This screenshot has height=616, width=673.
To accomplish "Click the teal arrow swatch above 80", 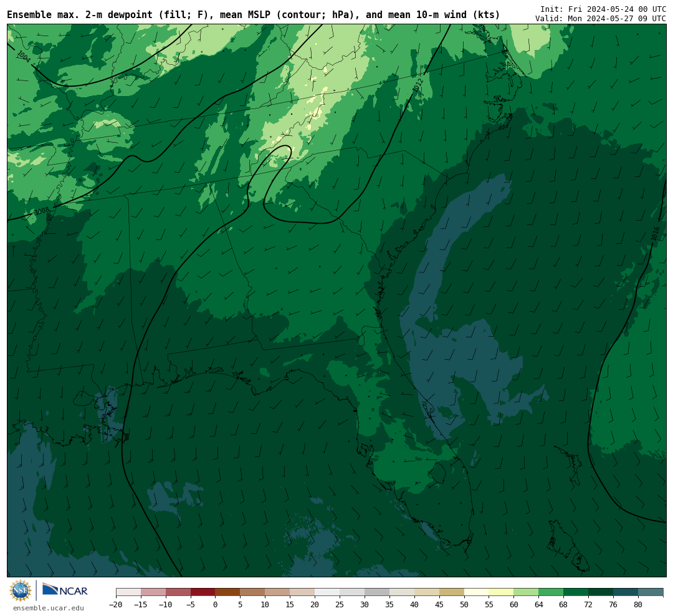I will (651, 592).
